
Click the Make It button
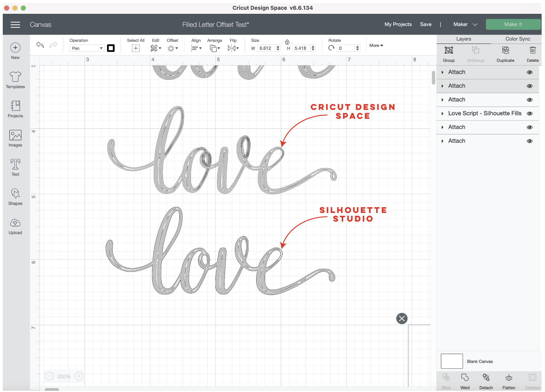tap(513, 24)
